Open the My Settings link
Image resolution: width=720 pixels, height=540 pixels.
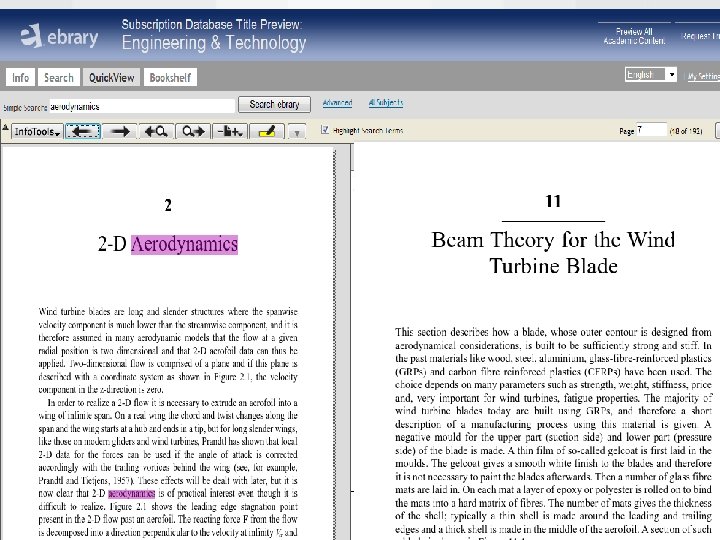[x=703, y=76]
